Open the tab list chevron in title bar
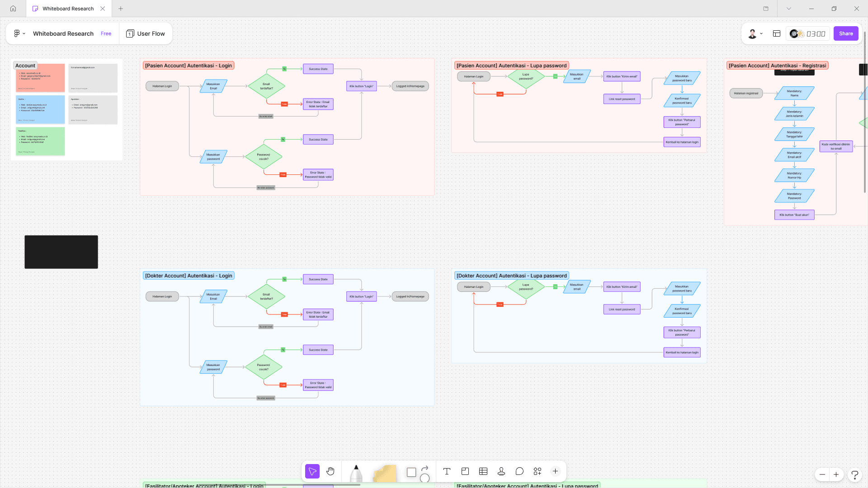The width and height of the screenshot is (868, 488). click(x=789, y=9)
